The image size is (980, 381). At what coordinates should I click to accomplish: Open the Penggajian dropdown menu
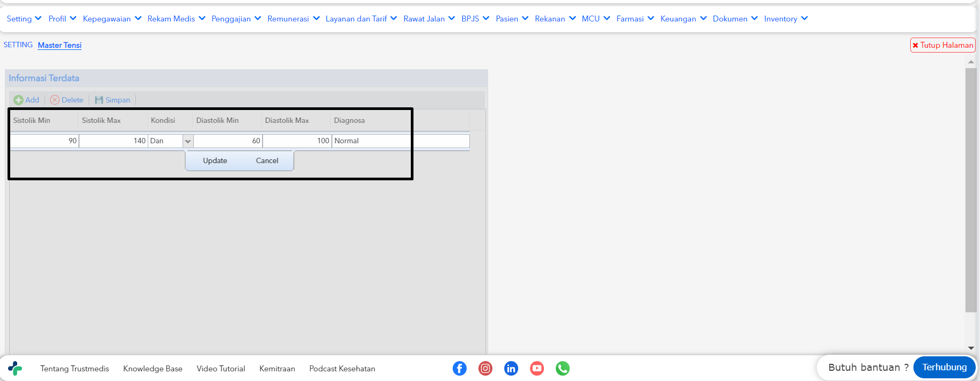pyautogui.click(x=236, y=19)
